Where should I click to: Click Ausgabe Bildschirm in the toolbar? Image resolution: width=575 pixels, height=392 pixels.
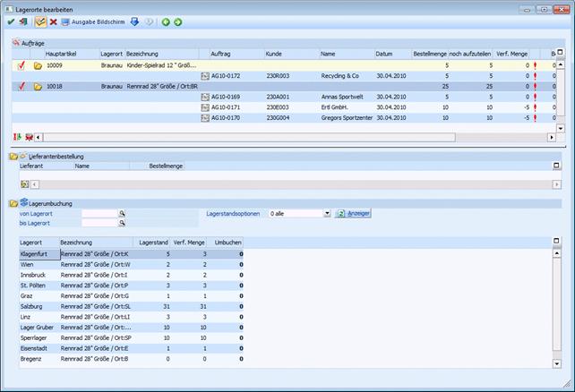pyautogui.click(x=99, y=21)
